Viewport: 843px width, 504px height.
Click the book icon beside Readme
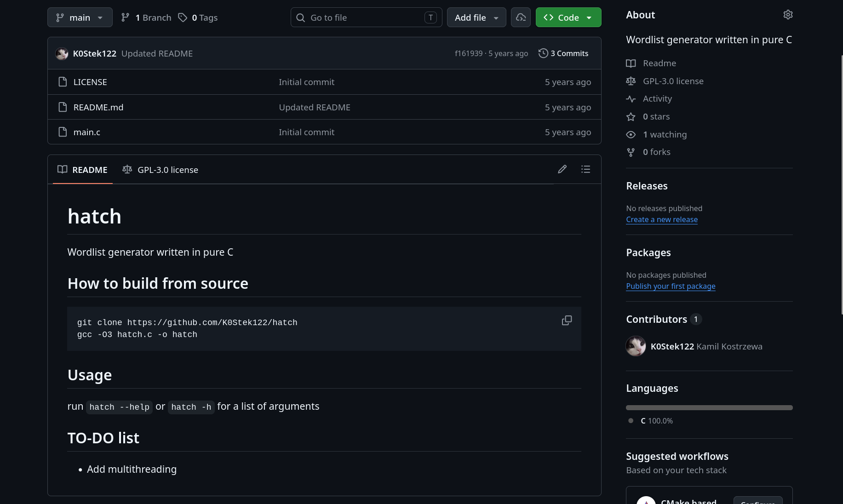[631, 63]
